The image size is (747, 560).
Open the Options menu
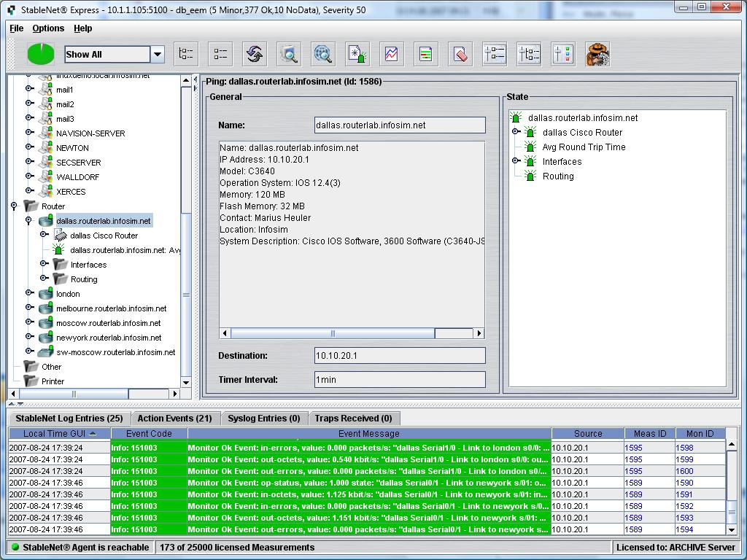48,28
